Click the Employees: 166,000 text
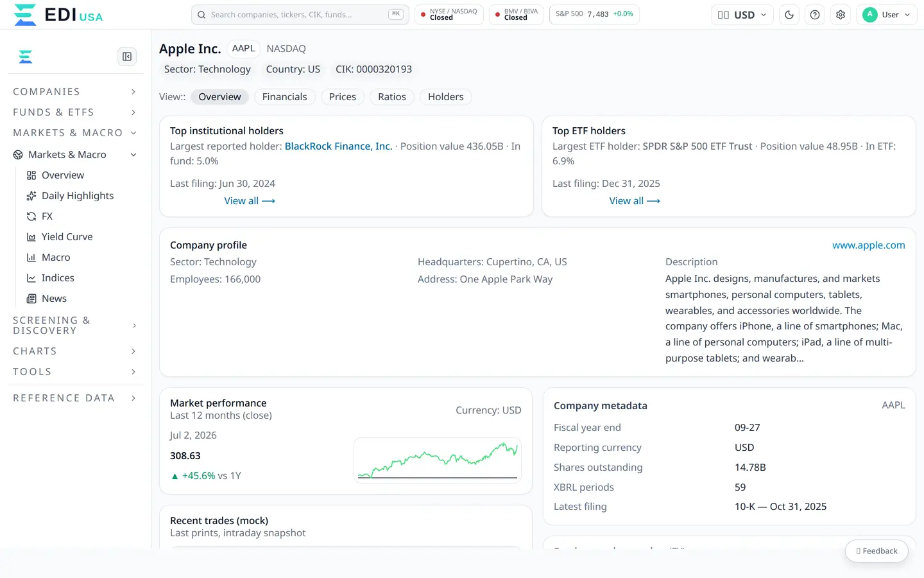Image resolution: width=924 pixels, height=578 pixels. pos(216,279)
